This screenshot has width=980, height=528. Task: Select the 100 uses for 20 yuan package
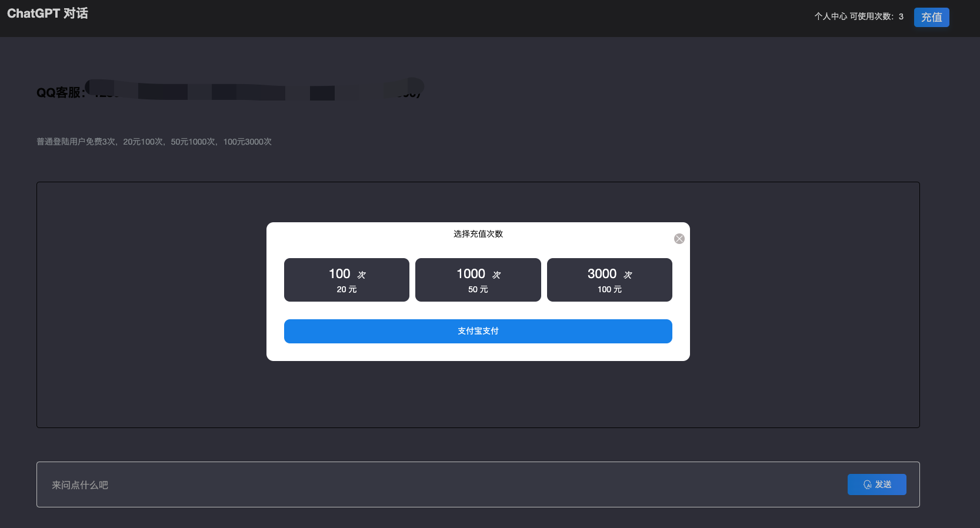click(x=346, y=280)
